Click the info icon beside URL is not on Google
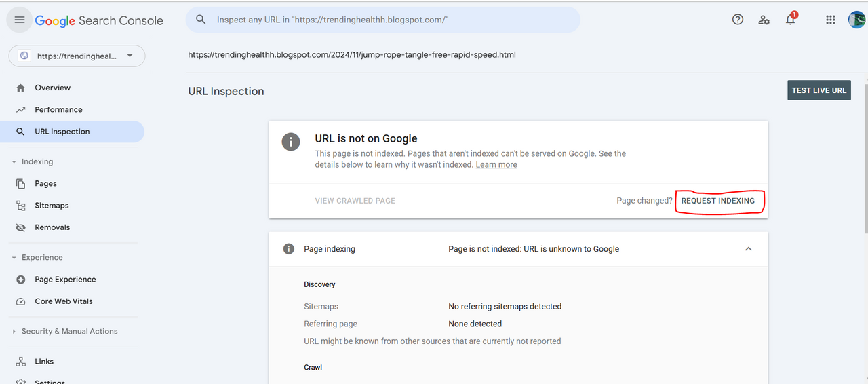Screen dimensions: 868x384 (x=291, y=142)
